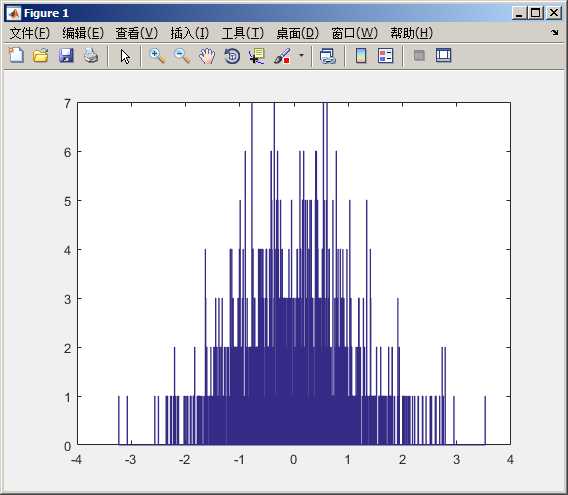Screen dimensions: 568x495
Task: Open the 查看(V) menu
Action: click(137, 33)
